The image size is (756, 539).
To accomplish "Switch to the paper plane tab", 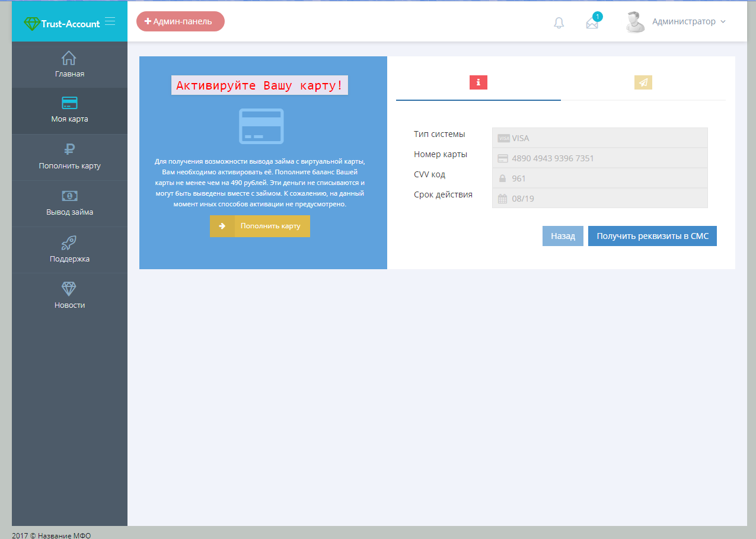I will coord(643,82).
